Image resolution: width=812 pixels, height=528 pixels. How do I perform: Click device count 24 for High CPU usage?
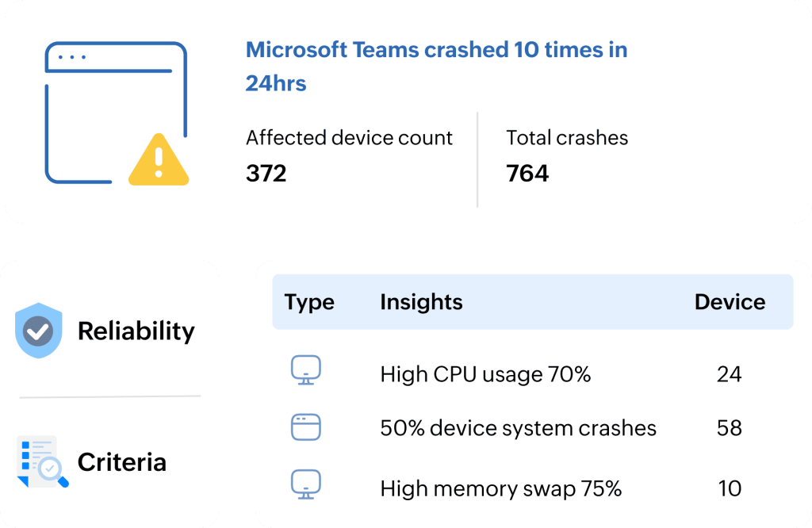point(730,373)
